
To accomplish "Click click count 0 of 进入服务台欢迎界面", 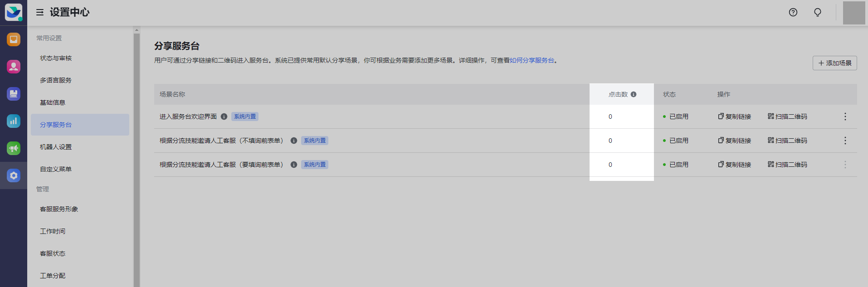I will (610, 117).
